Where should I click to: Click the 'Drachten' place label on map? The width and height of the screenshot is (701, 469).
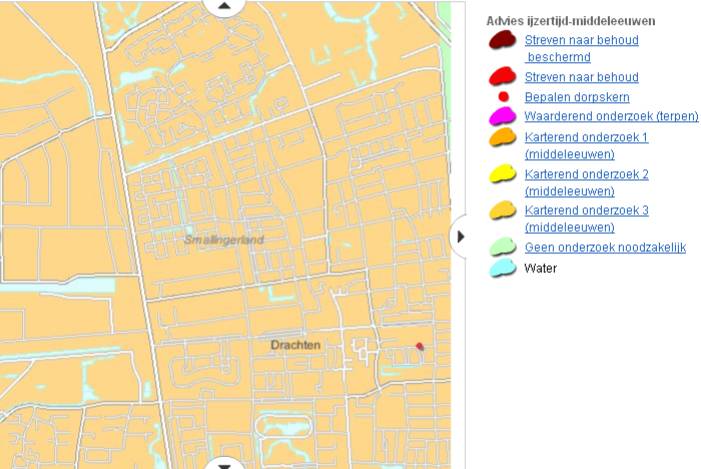click(296, 345)
